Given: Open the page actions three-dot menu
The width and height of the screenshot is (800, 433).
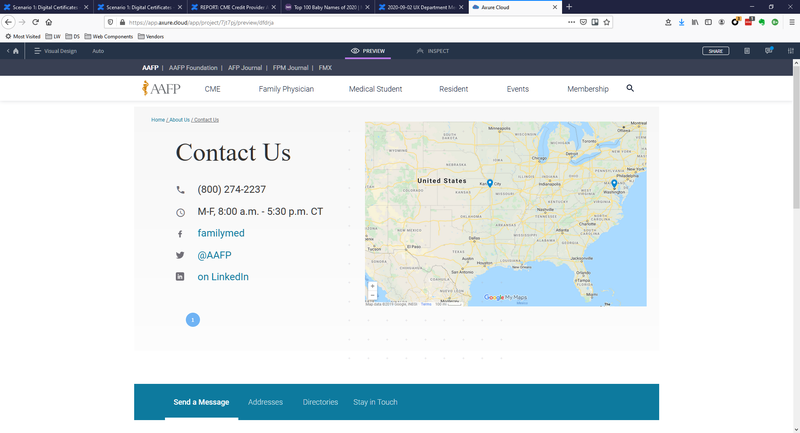Looking at the screenshot, I should 571,22.
